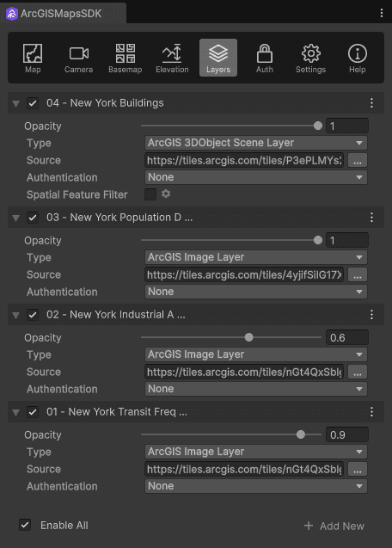392x548 pixels.
Task: Open Type dropdown for New York Buildings layer
Action: click(x=255, y=143)
